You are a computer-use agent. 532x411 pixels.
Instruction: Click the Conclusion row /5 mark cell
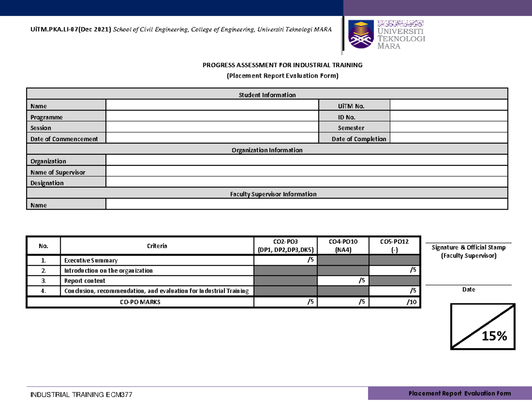pos(395,291)
